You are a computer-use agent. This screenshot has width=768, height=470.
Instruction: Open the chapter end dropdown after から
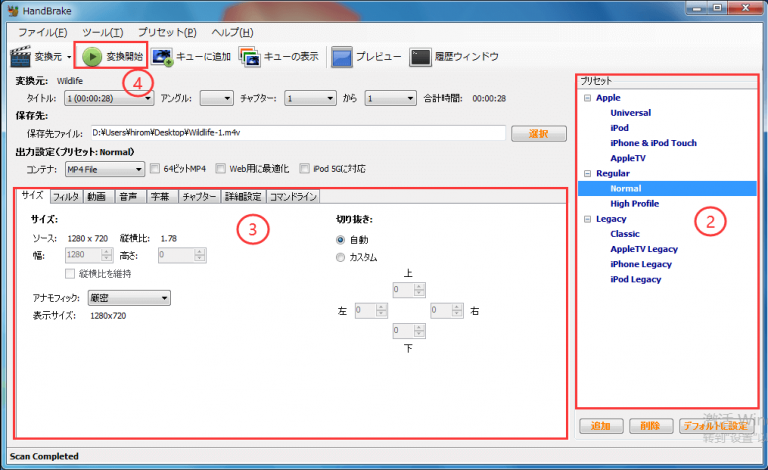pos(390,98)
